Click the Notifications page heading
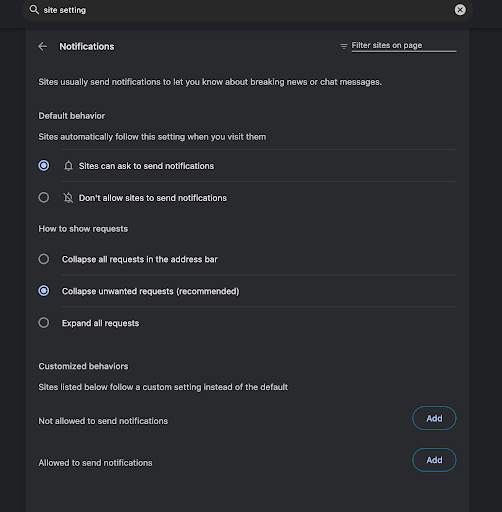The width and height of the screenshot is (502, 512). pyautogui.click(x=87, y=46)
